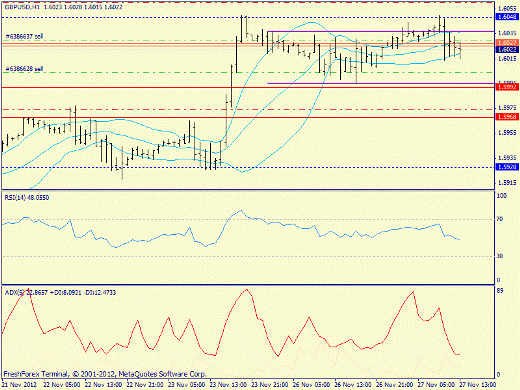Click the RSI(14) 48.0550 indicator label

tap(27, 198)
